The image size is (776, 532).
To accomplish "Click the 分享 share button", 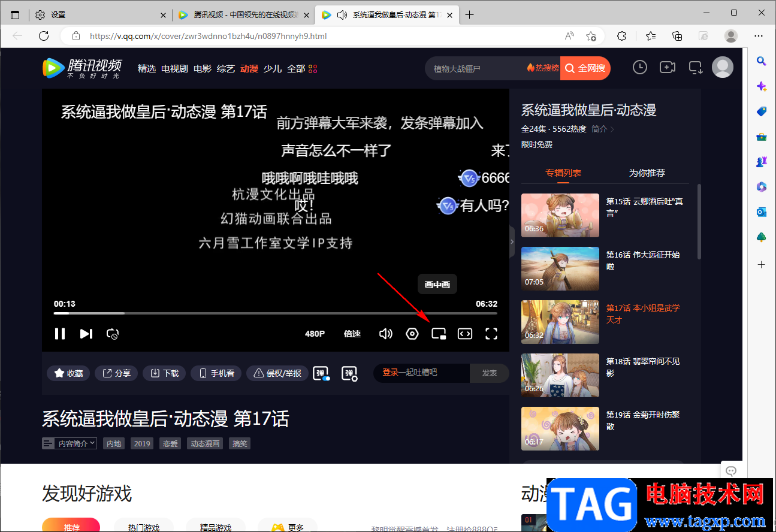I will pos(116,373).
